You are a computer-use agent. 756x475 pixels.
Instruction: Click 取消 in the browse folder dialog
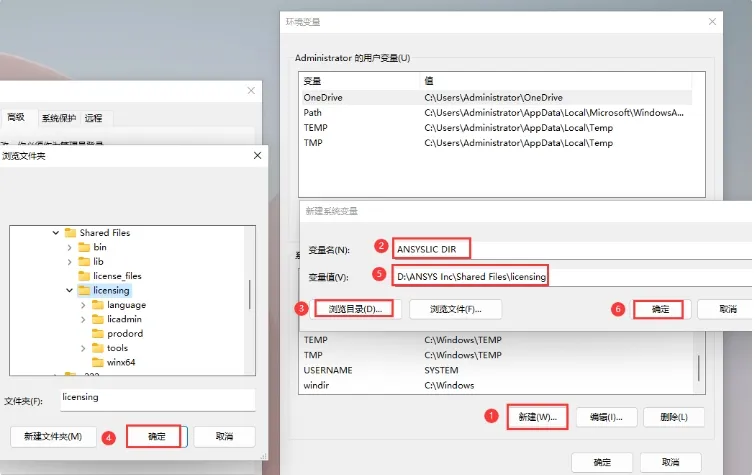pyautogui.click(x=224, y=436)
